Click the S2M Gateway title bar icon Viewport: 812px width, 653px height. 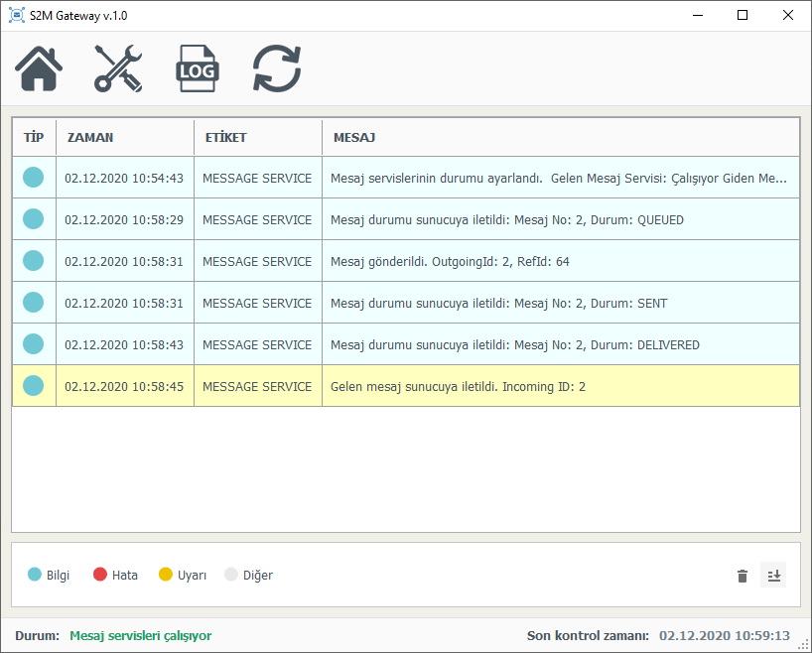coord(16,16)
